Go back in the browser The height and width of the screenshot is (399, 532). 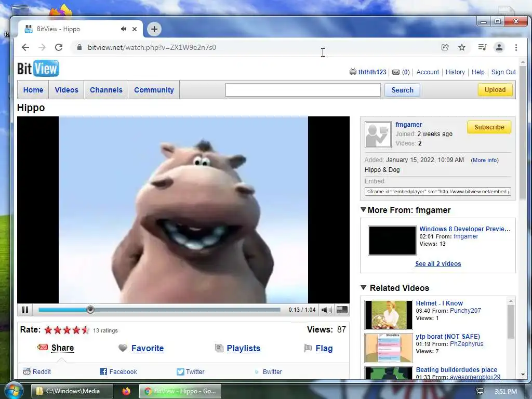pyautogui.click(x=25, y=47)
